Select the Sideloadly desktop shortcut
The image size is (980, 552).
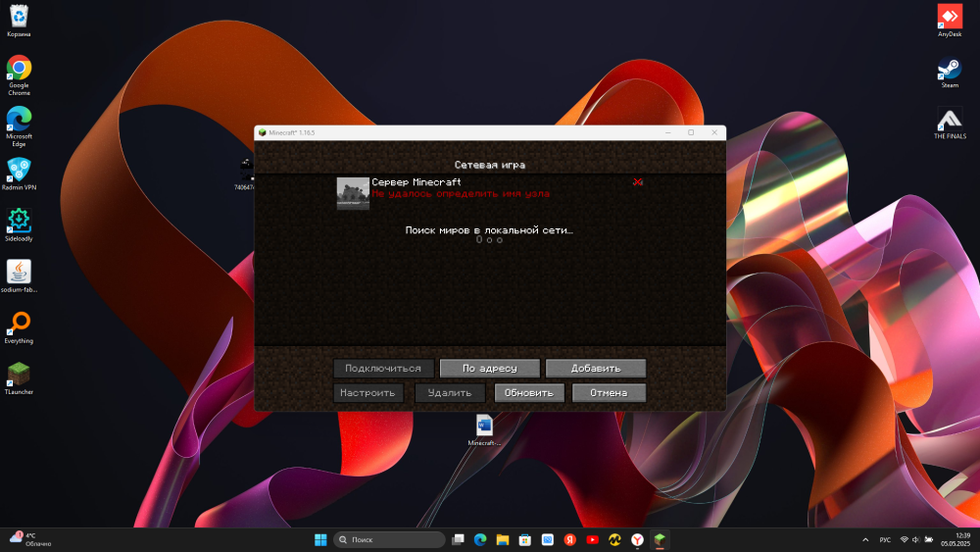click(x=19, y=226)
